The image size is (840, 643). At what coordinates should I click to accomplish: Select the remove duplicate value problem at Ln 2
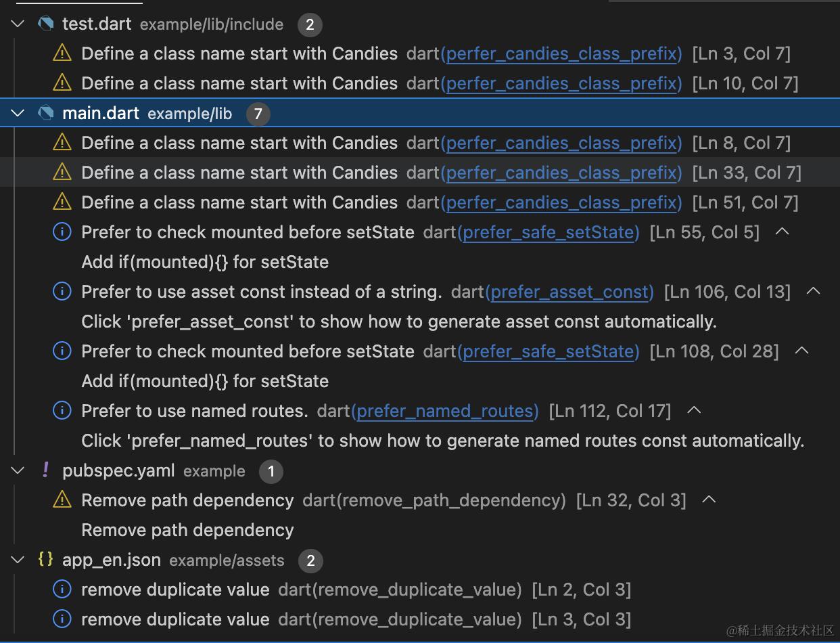(x=175, y=590)
